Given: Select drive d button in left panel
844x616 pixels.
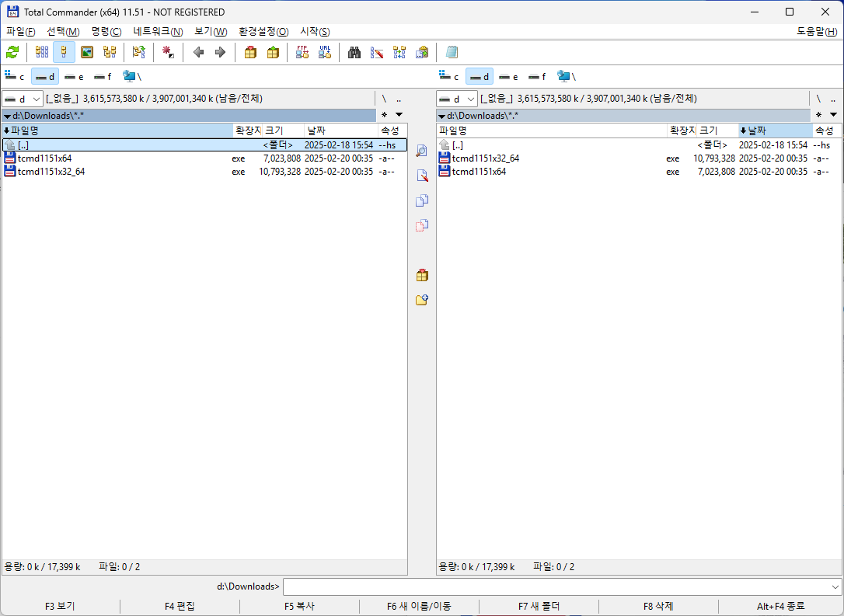Looking at the screenshot, I should (x=44, y=77).
